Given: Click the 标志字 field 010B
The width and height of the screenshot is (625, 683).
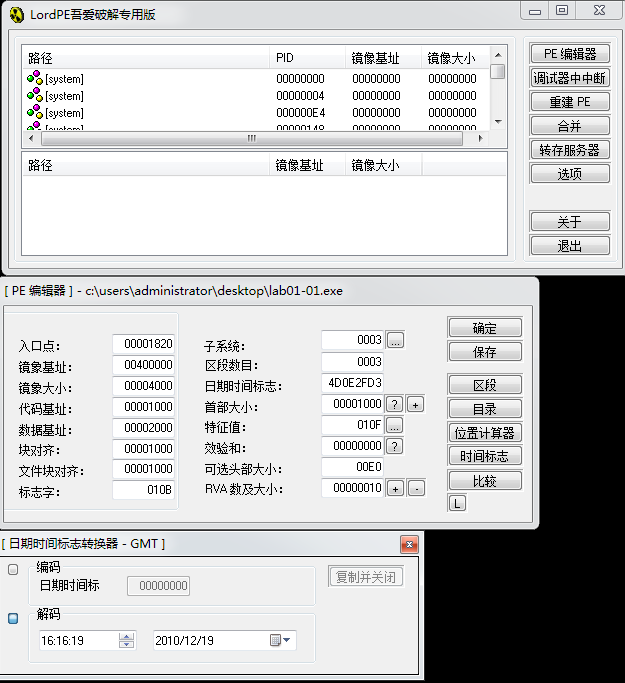Looking at the screenshot, I should 143,490.
